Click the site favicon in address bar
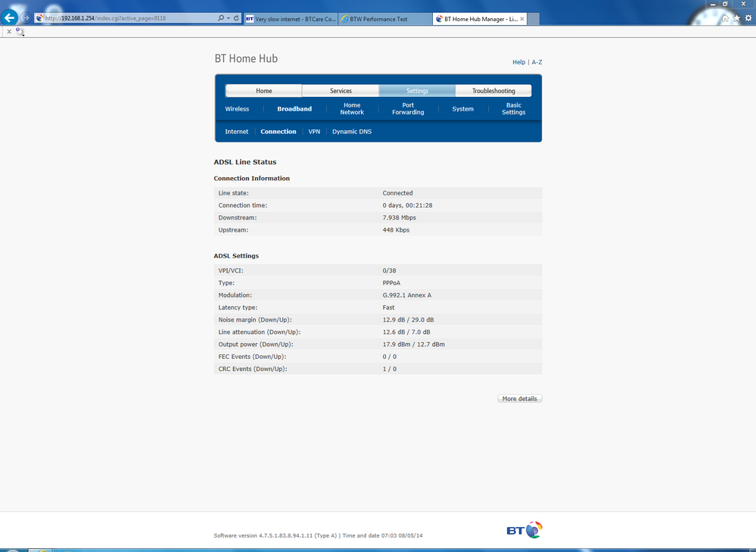756x552 pixels. point(39,18)
